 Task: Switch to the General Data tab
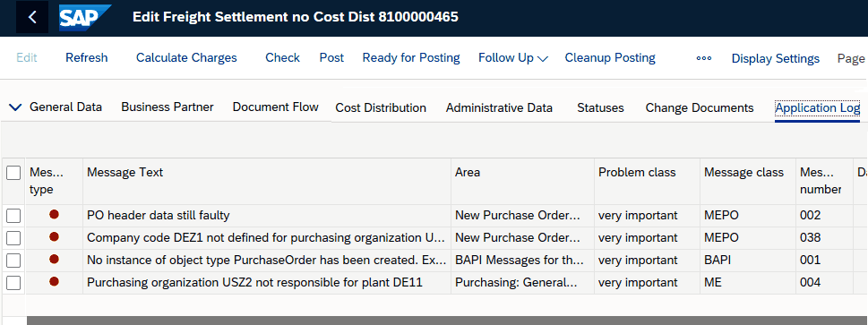coord(66,107)
